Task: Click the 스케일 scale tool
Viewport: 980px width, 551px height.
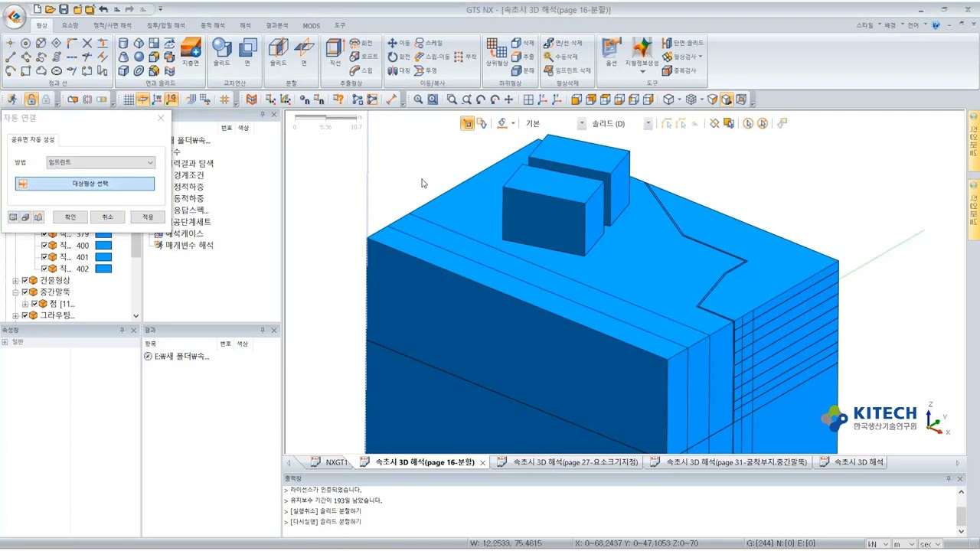Action: tap(429, 43)
